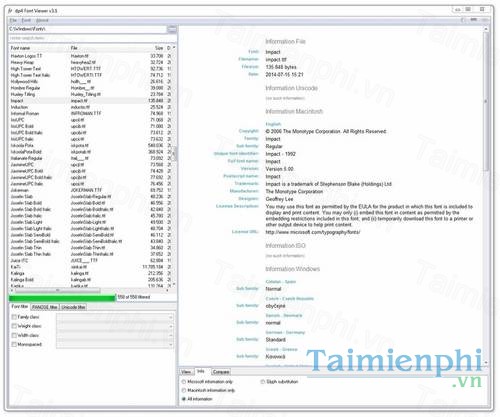Sort the list by Size column header
This screenshot has width=500, height=417.
(x=154, y=48)
